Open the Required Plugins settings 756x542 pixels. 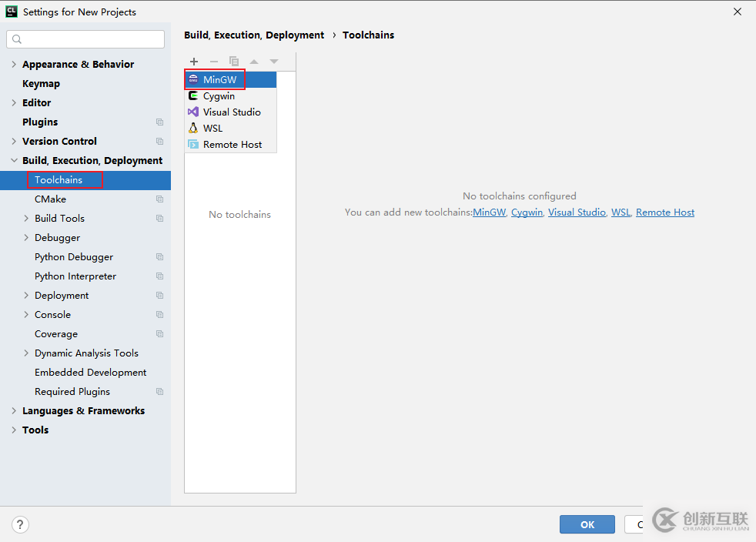point(72,392)
